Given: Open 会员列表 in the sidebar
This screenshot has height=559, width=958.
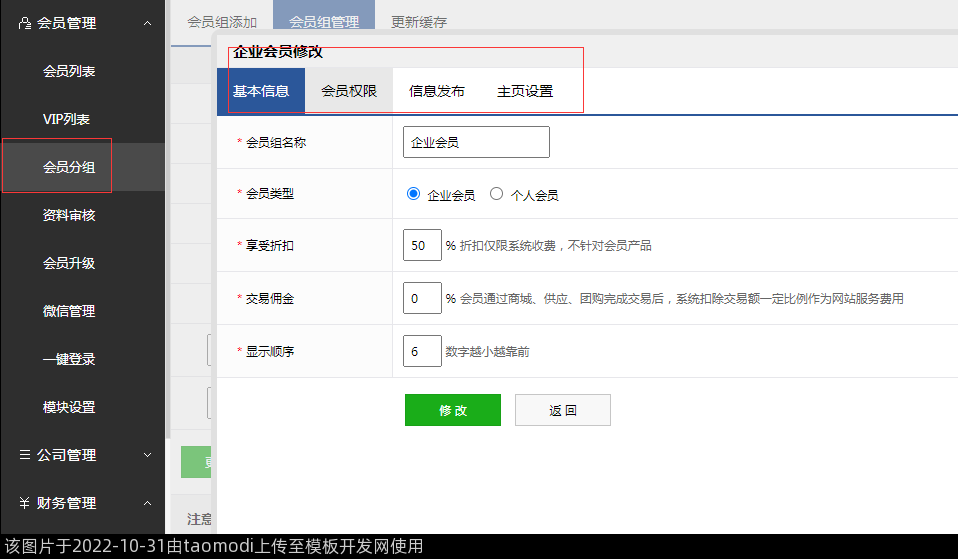Looking at the screenshot, I should pyautogui.click(x=69, y=71).
